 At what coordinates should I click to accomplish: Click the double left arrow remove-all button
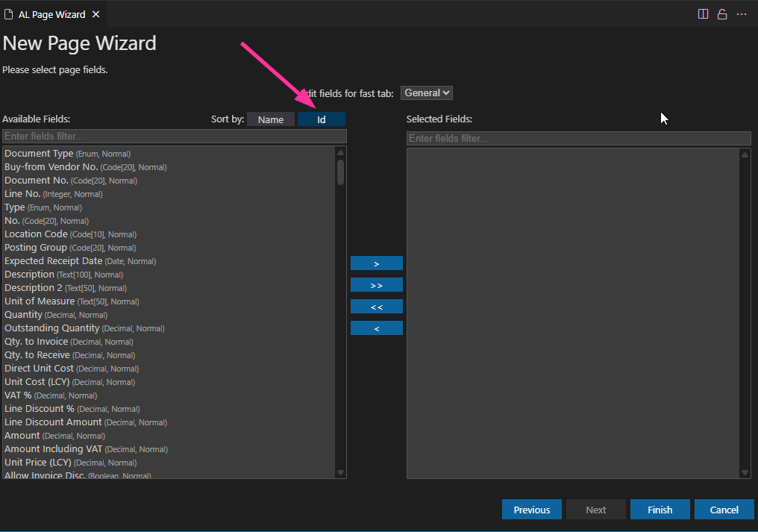pyautogui.click(x=376, y=307)
